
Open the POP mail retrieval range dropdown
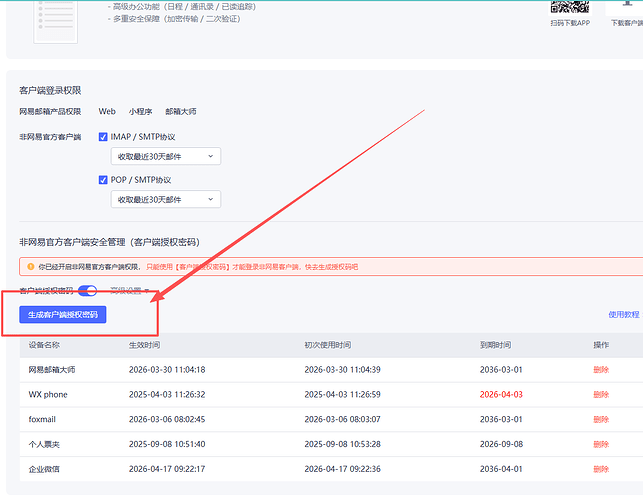click(x=166, y=199)
